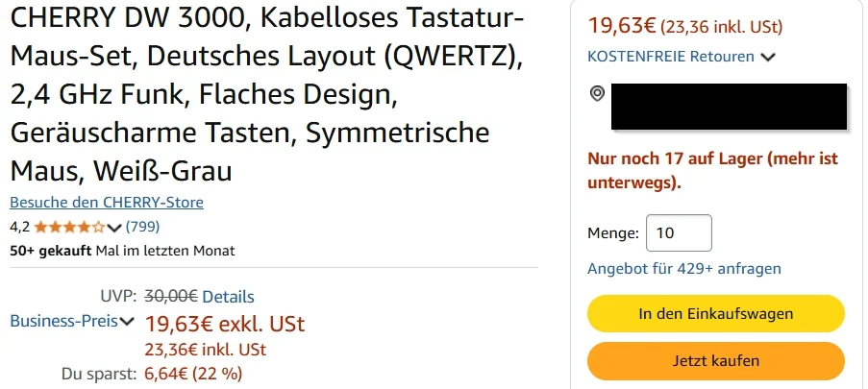Focus the Menge quantity input field
Screen dimensions: 868x389
coord(679,233)
